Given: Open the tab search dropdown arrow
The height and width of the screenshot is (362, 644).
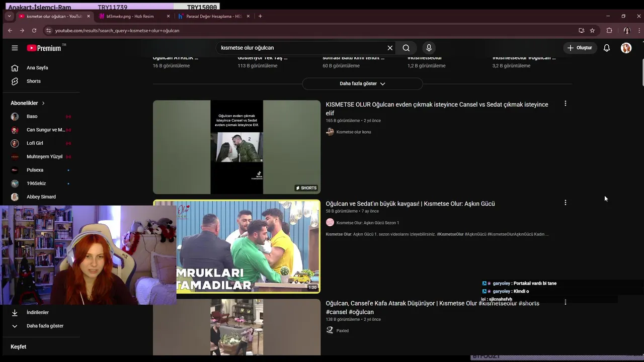Looking at the screenshot, I should (9, 16).
